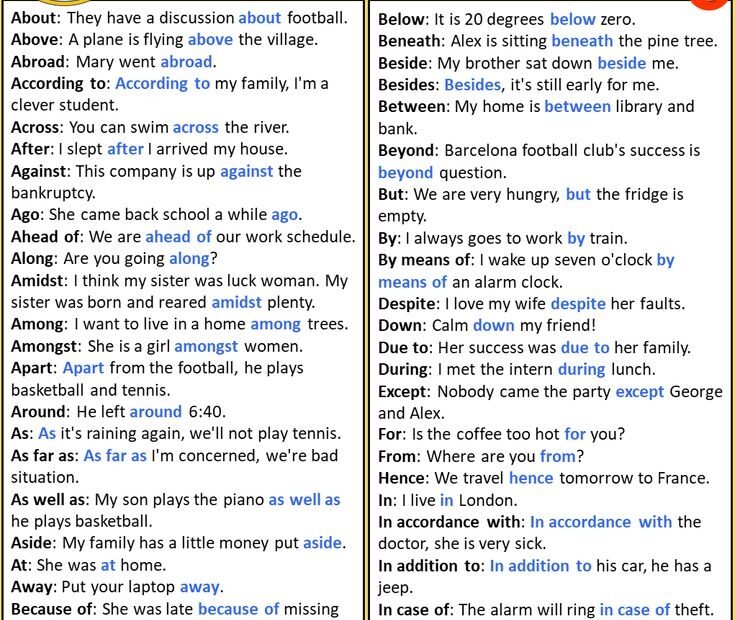Screen dimensions: 735x620
Task: Click the bold "Beneath:" heading
Action: [x=411, y=41]
